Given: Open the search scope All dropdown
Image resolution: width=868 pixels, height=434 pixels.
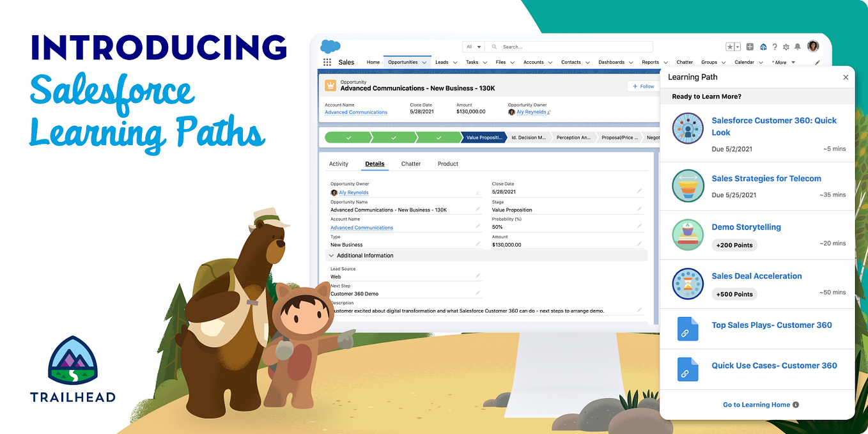Looking at the screenshot, I should (473, 47).
